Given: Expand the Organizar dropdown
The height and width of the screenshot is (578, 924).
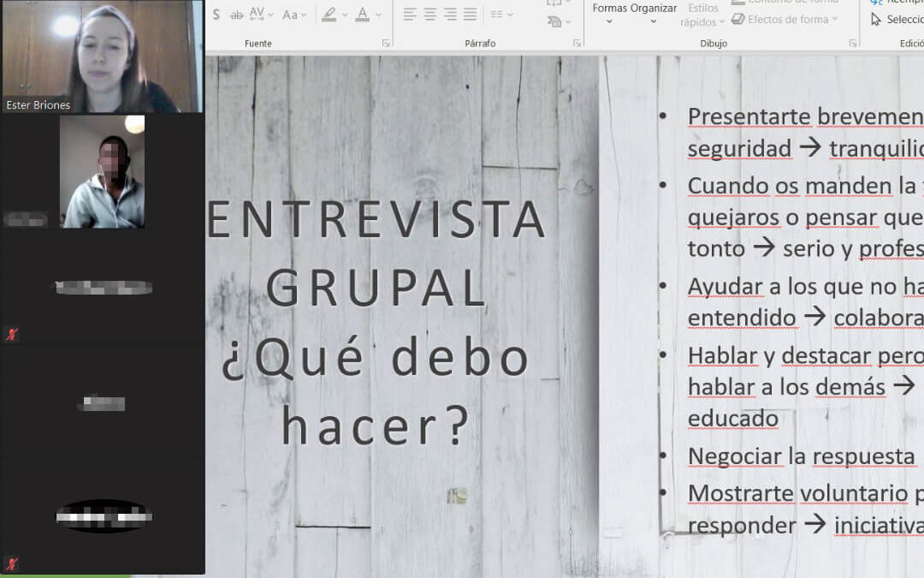Looking at the screenshot, I should 654,13.
